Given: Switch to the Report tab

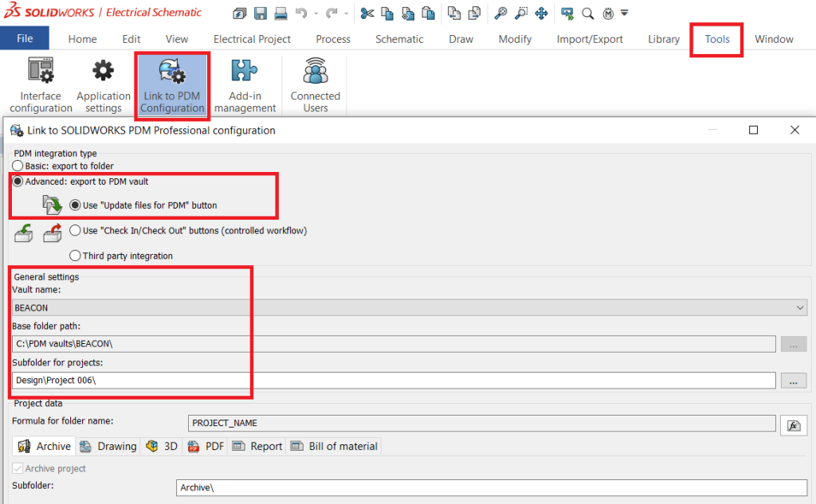Looking at the screenshot, I should click(x=257, y=446).
